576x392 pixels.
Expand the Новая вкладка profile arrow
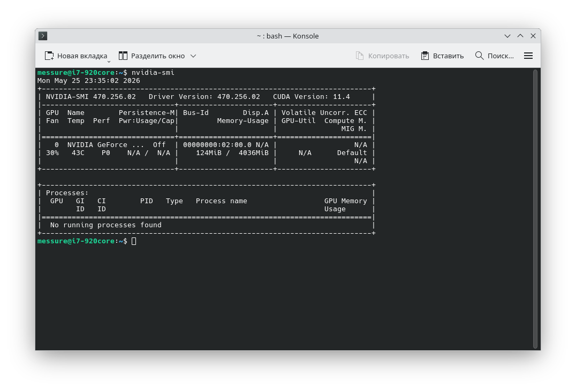coord(109,62)
